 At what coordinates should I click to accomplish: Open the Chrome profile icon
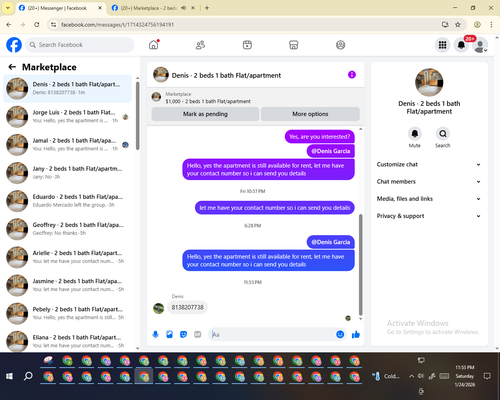pyautogui.click(x=477, y=24)
